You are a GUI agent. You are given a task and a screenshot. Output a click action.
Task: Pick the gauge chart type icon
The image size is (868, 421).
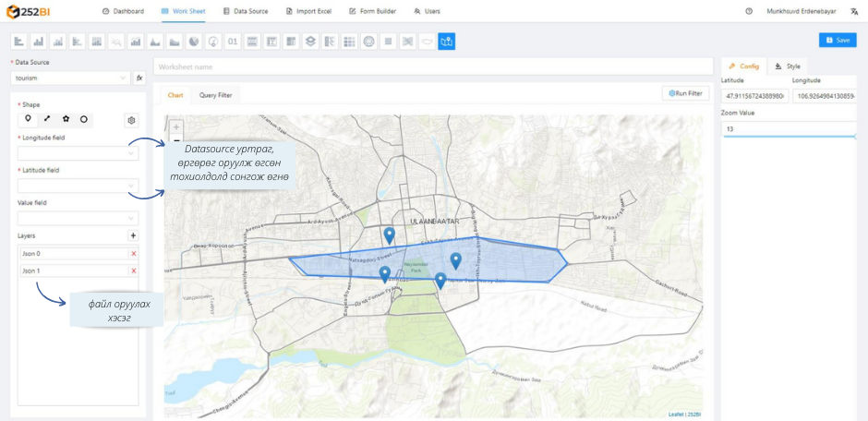(x=214, y=42)
